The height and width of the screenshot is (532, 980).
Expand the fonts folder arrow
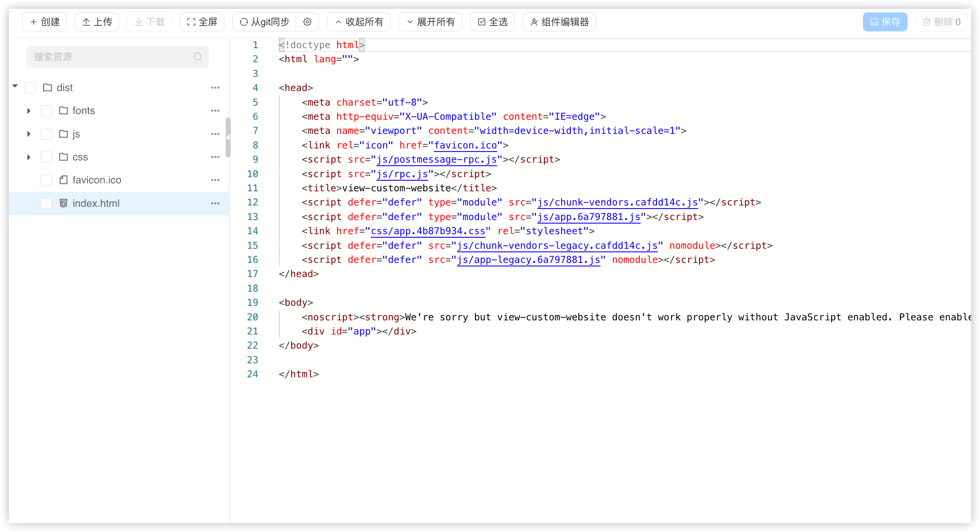[x=29, y=111]
